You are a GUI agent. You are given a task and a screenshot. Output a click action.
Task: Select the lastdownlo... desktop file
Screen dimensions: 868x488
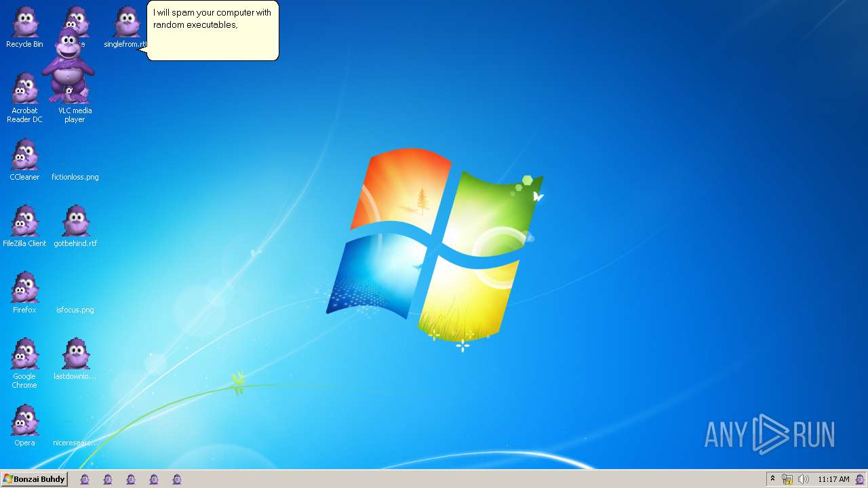pyautogui.click(x=75, y=359)
